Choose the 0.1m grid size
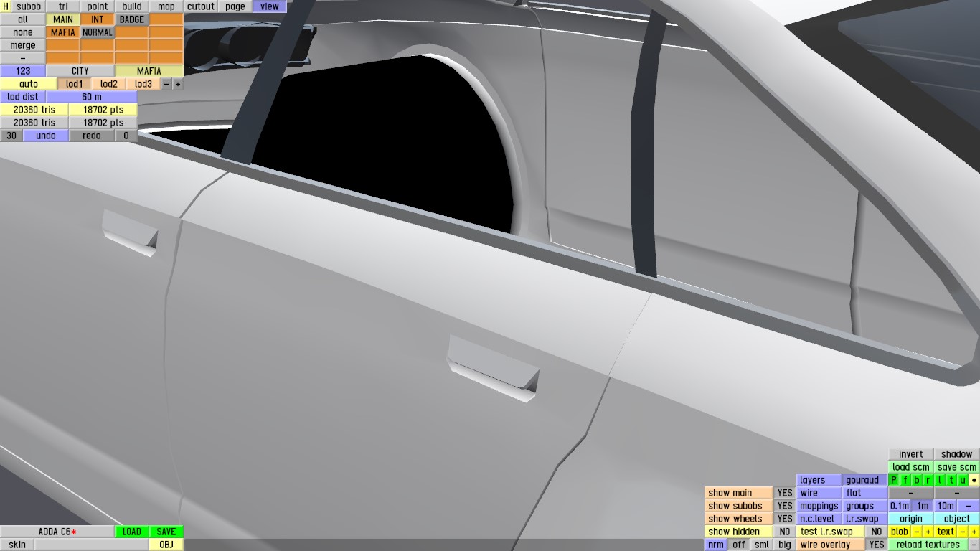The height and width of the screenshot is (551, 980). [900, 506]
